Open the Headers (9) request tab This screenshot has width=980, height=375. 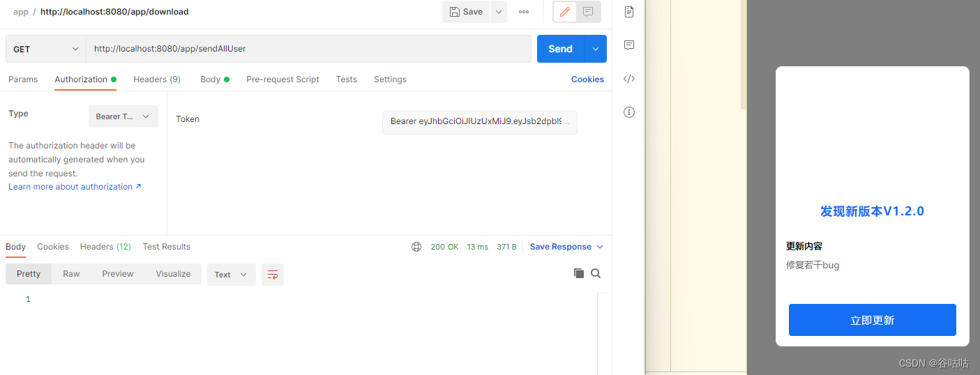click(157, 79)
